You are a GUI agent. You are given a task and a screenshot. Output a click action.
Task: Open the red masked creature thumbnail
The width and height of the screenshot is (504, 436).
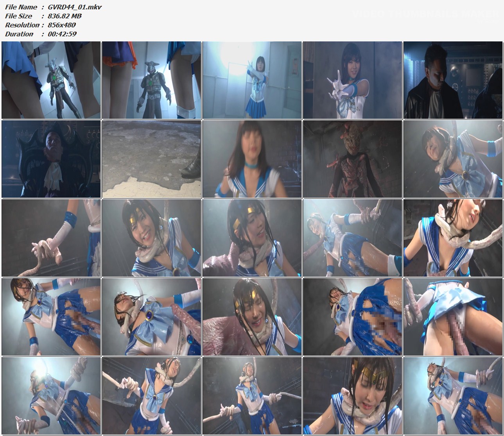353,159
